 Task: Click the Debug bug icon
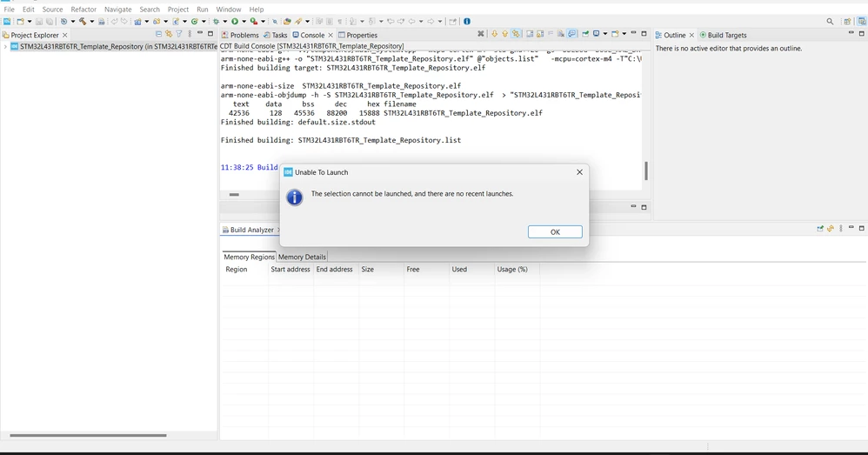(x=216, y=22)
